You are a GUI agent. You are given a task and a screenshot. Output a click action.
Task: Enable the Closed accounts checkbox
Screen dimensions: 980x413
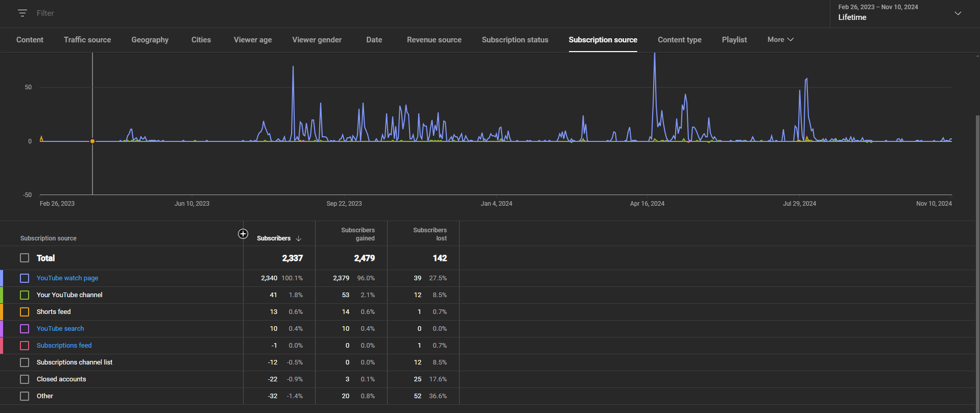25,379
